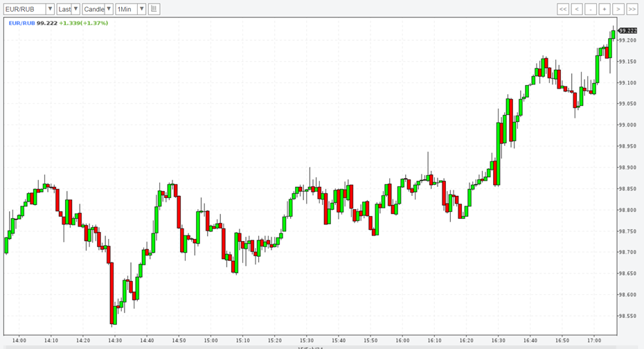Screen dimensions: 644x349
Task: Open the EUR/RUB symbol dropdown
Action: [x=29, y=9]
